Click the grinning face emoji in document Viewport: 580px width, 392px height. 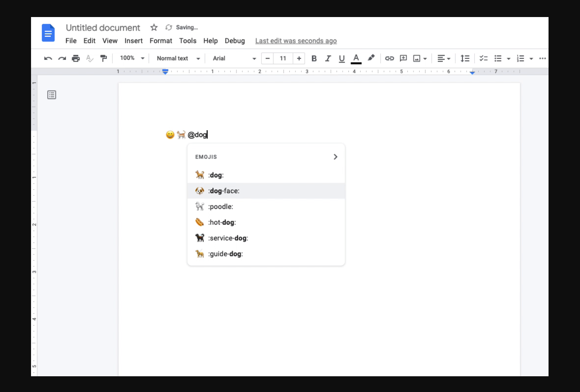pos(170,135)
